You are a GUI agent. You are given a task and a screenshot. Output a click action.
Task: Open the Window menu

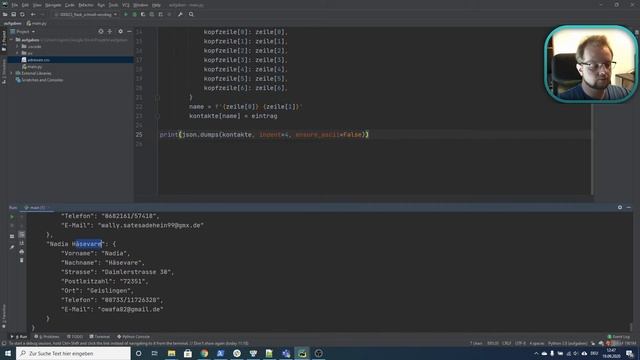tap(140, 5)
